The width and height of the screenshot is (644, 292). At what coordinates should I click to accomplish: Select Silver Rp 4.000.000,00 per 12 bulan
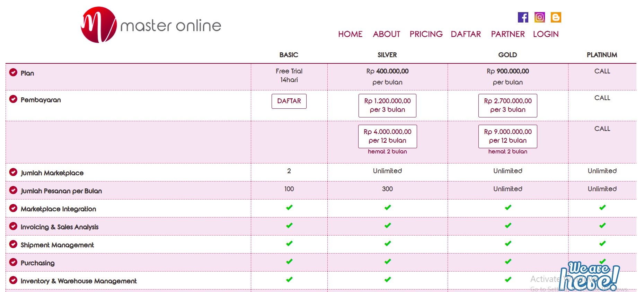point(387,136)
